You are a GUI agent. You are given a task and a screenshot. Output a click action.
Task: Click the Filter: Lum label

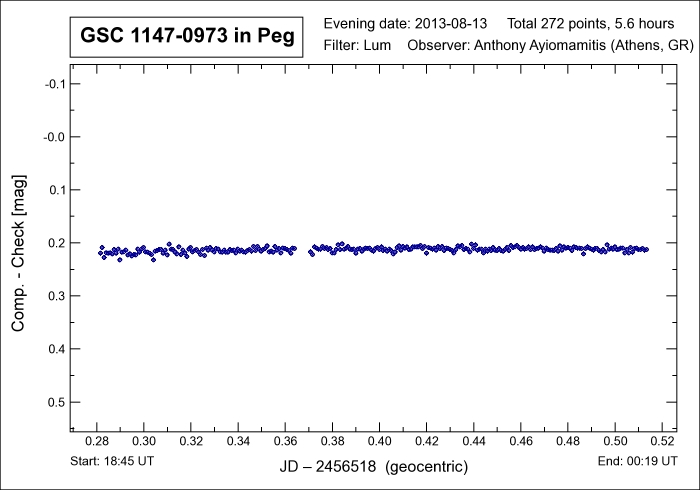(361, 46)
